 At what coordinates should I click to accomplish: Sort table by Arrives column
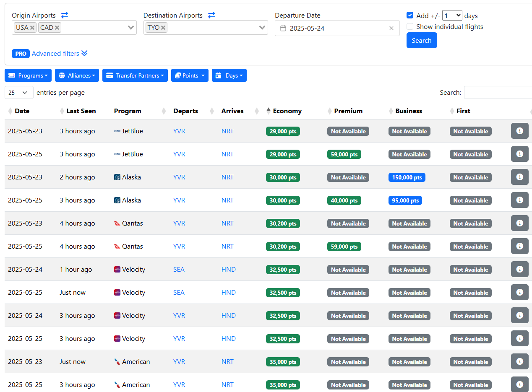pyautogui.click(x=232, y=111)
